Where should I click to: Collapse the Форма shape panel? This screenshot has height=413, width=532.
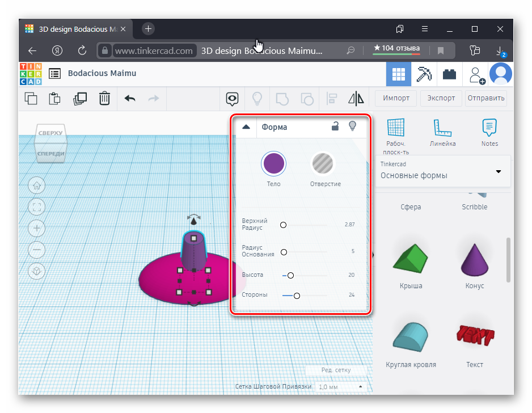coord(246,127)
